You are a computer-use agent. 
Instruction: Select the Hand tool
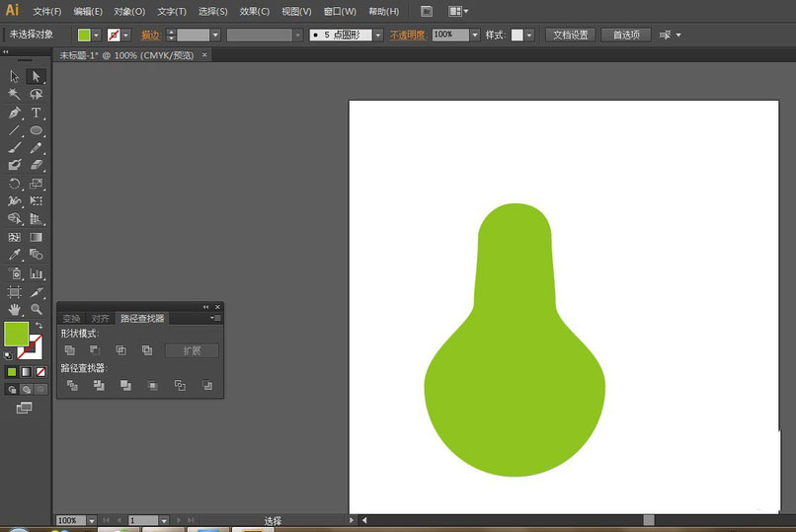pyautogui.click(x=15, y=309)
